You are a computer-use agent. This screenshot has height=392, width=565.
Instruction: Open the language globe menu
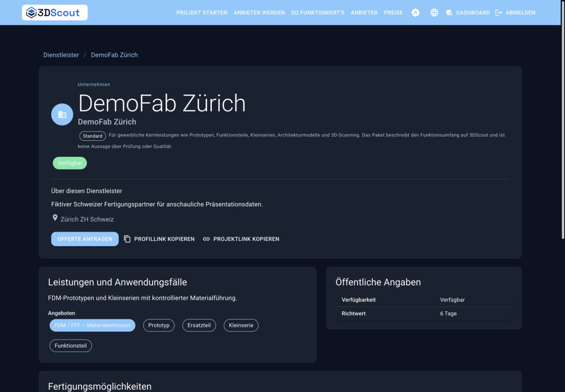click(x=434, y=13)
